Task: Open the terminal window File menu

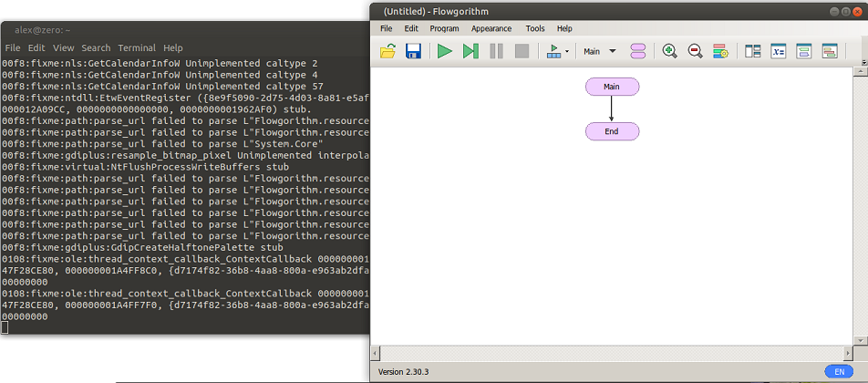Action: coord(12,48)
